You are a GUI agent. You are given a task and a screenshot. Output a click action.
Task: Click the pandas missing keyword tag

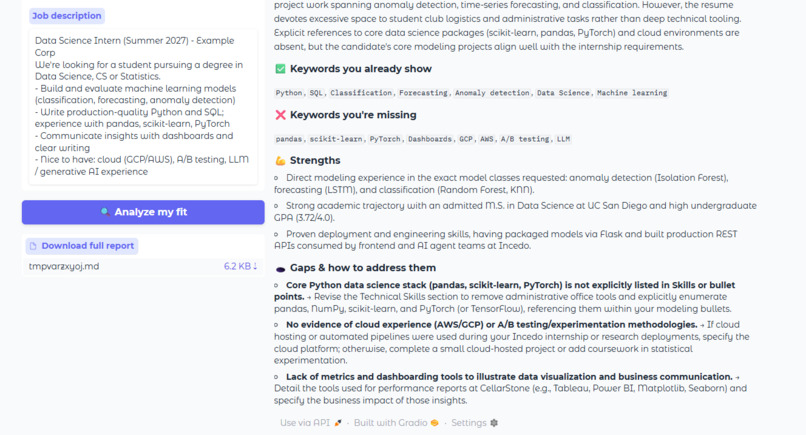click(289, 139)
